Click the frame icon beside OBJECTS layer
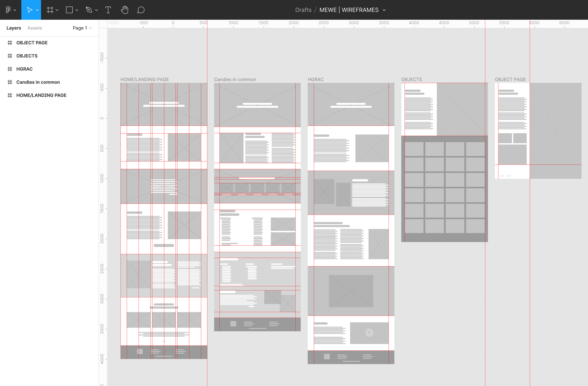588x386 pixels. [x=10, y=56]
